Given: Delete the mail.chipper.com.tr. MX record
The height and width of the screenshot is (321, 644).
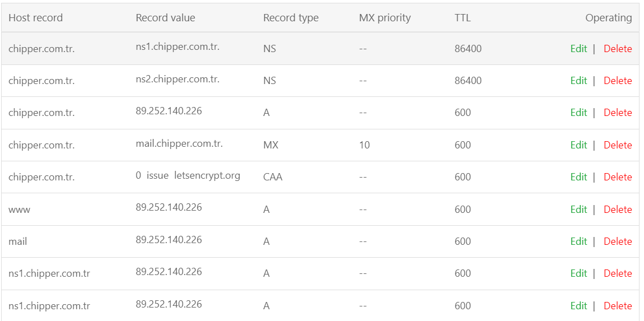Looking at the screenshot, I should click(618, 145).
